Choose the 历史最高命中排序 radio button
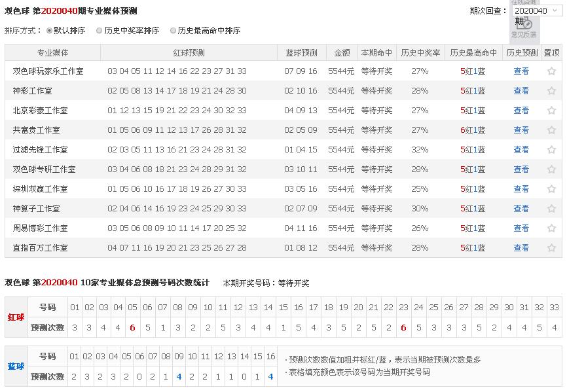Viewport: 567px width, 392px height. coord(174,31)
